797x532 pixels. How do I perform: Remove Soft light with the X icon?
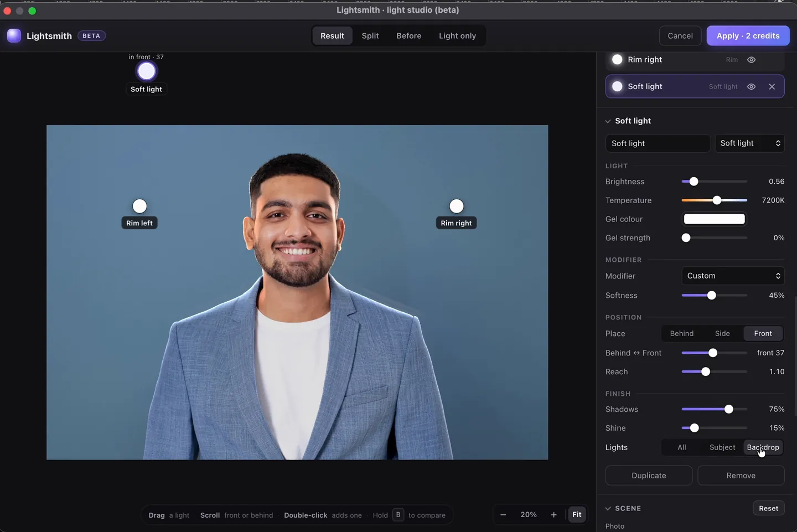click(772, 86)
